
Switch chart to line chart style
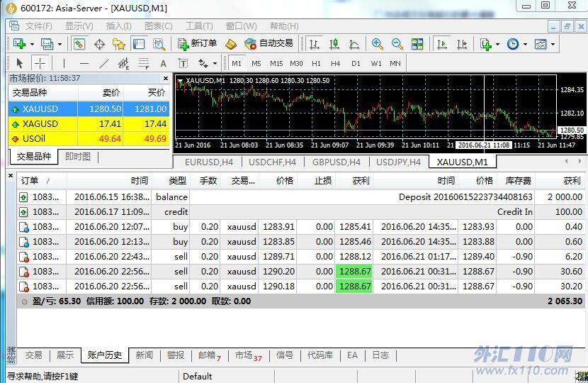click(x=354, y=44)
